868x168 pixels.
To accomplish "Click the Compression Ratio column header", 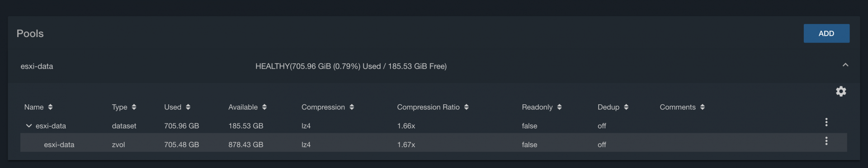I will [x=428, y=107].
